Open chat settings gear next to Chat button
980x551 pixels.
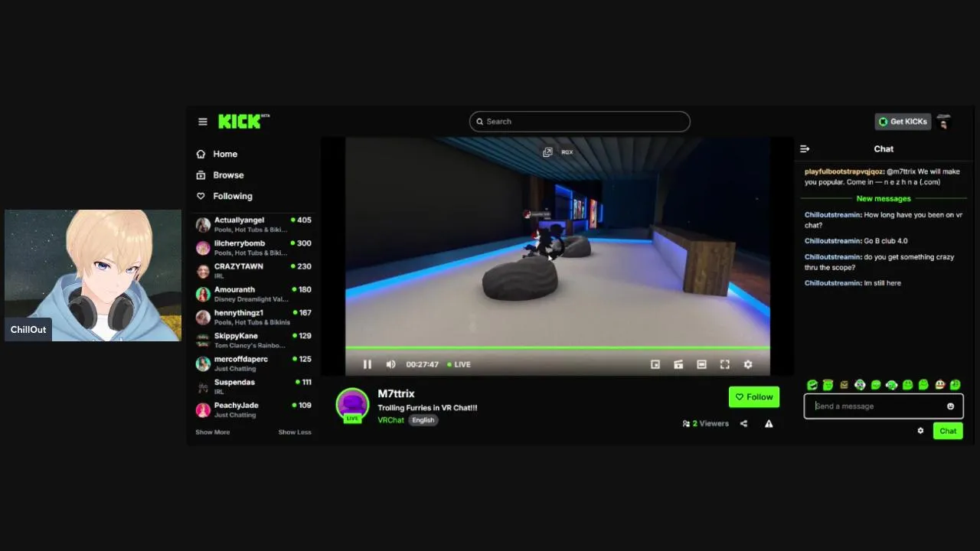pyautogui.click(x=920, y=431)
